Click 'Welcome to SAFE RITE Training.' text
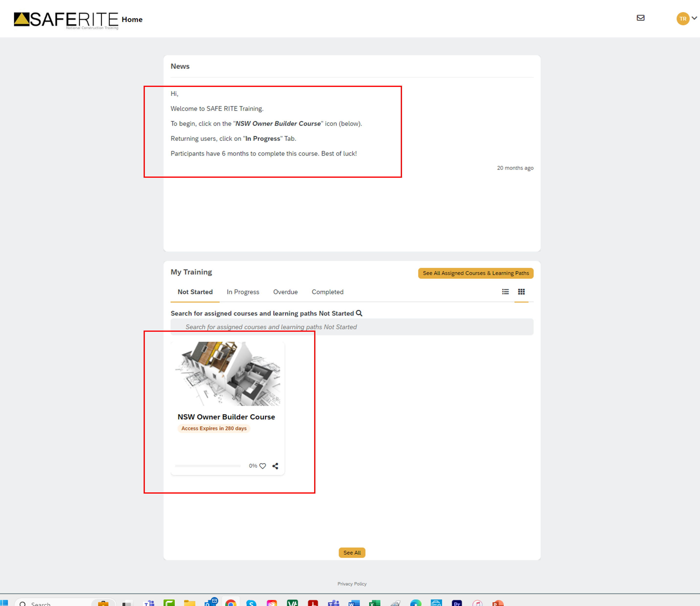 click(x=217, y=108)
